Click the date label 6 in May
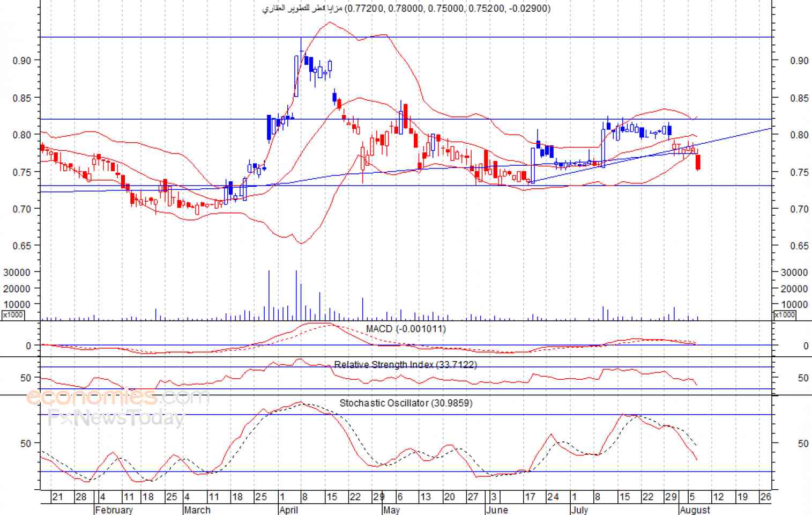Viewport: 812px width, 515px height. click(x=400, y=497)
